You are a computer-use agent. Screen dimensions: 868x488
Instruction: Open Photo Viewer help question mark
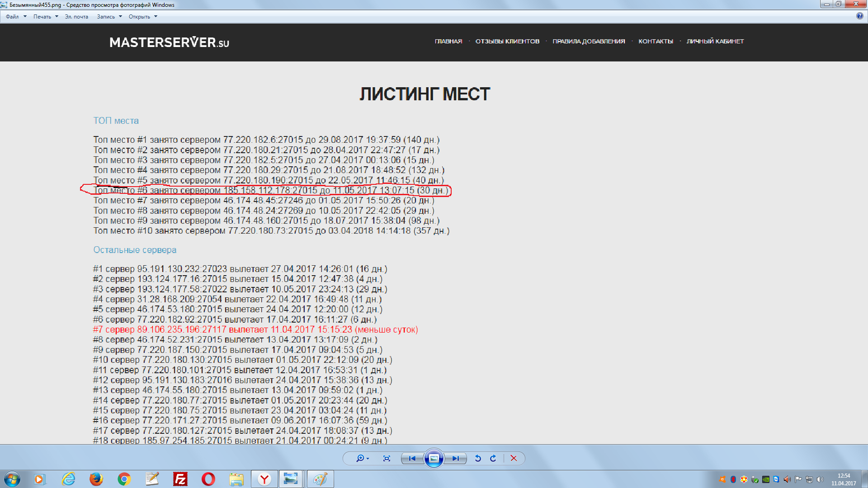coord(859,16)
